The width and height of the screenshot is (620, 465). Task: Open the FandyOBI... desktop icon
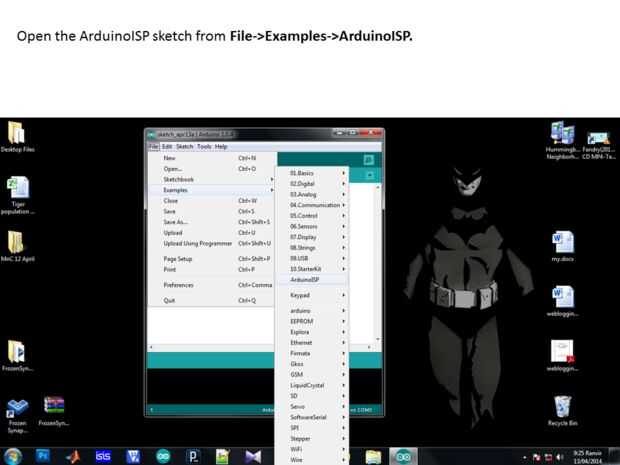599,145
